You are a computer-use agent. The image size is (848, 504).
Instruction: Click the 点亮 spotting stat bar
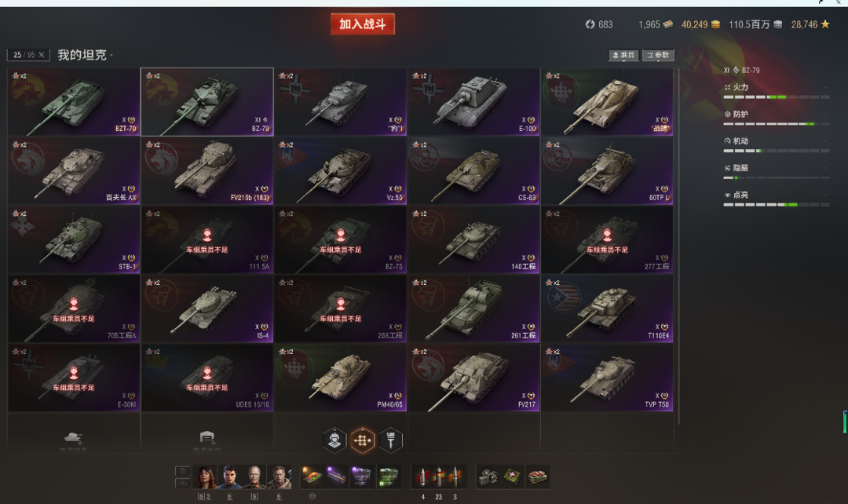776,205
